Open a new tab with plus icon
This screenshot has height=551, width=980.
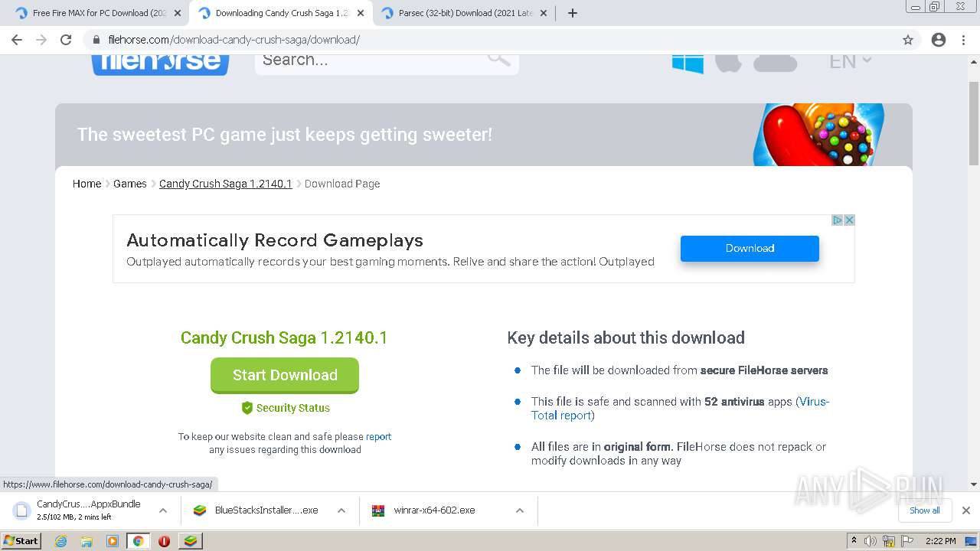(573, 13)
